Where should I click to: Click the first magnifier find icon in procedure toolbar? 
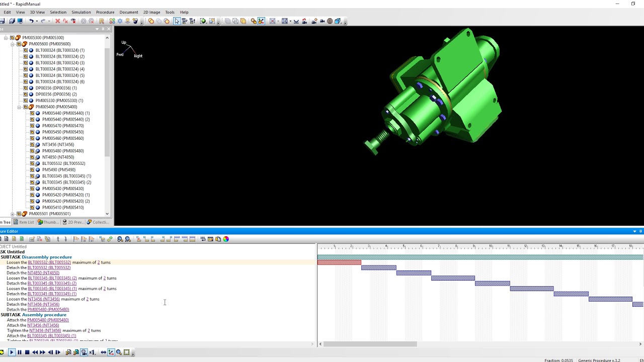coord(120,239)
